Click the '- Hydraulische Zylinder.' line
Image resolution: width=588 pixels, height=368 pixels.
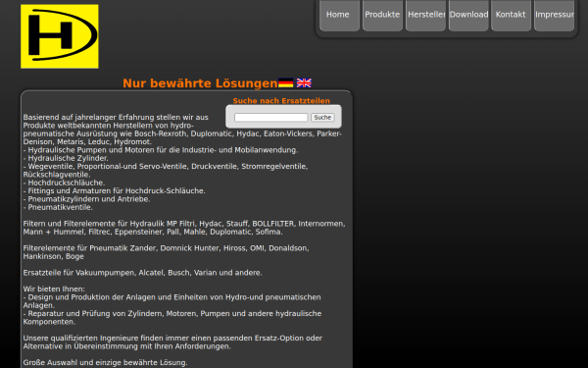click(x=66, y=158)
